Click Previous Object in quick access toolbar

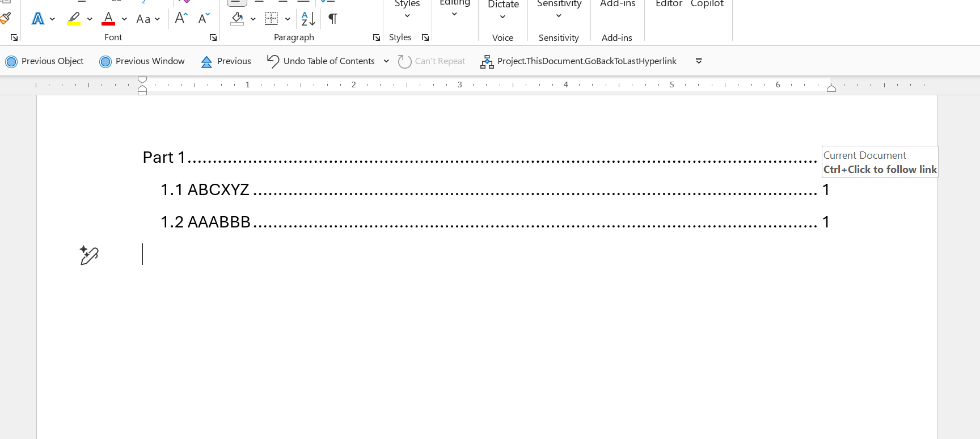(x=45, y=61)
